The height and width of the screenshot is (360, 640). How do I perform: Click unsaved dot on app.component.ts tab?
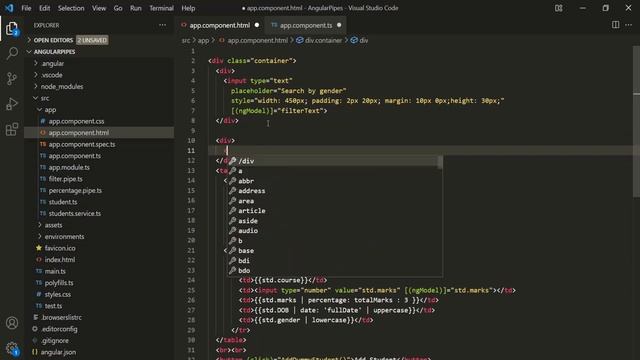pos(339,25)
